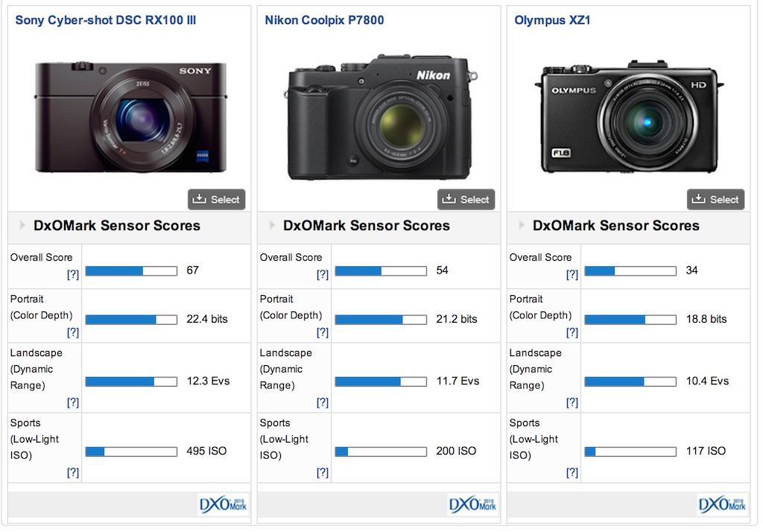The image size is (763, 532).
Task: Open the Nikon Coolpix P7800 title link
Action: point(324,20)
